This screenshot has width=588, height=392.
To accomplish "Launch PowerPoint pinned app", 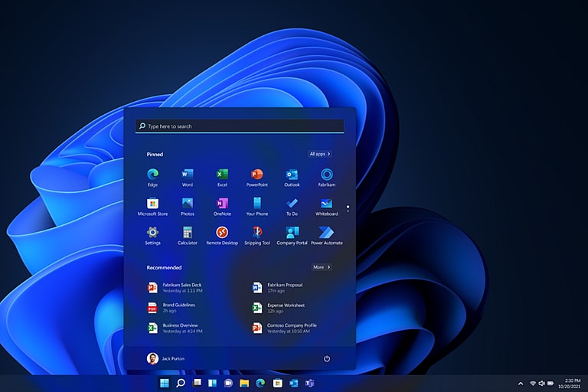I will click(x=257, y=175).
